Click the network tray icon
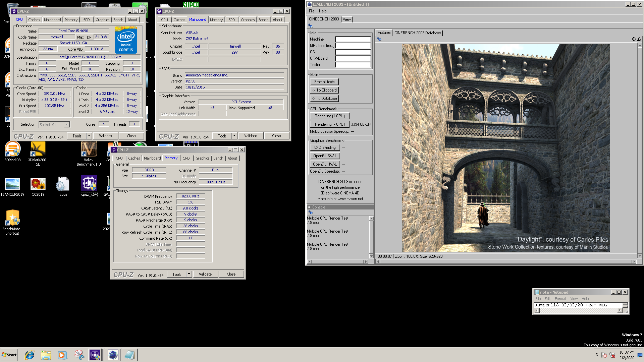Image resolution: width=644 pixels, height=362 pixels. pos(612,355)
